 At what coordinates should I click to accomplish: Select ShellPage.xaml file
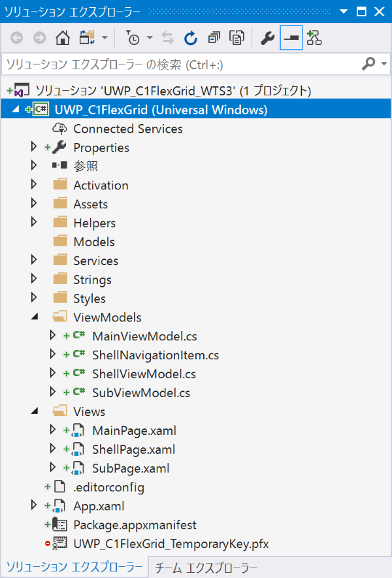[133, 449]
